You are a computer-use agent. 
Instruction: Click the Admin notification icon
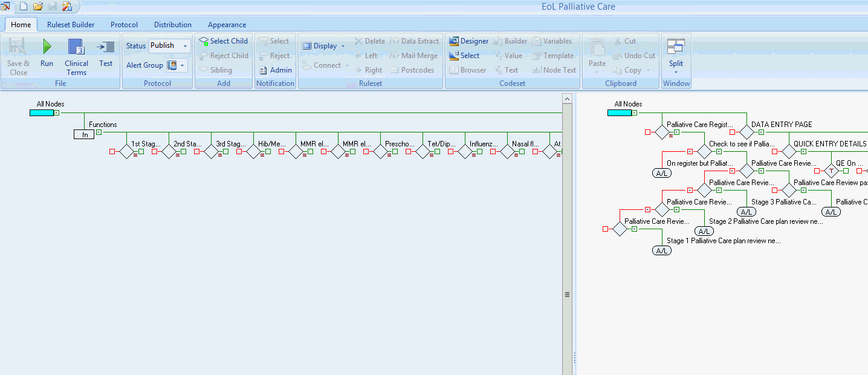[264, 70]
